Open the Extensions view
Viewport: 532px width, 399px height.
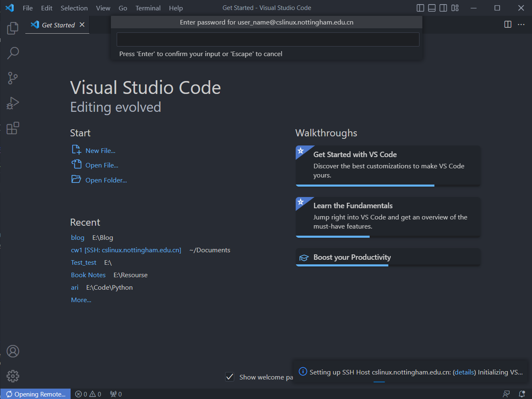(x=13, y=128)
